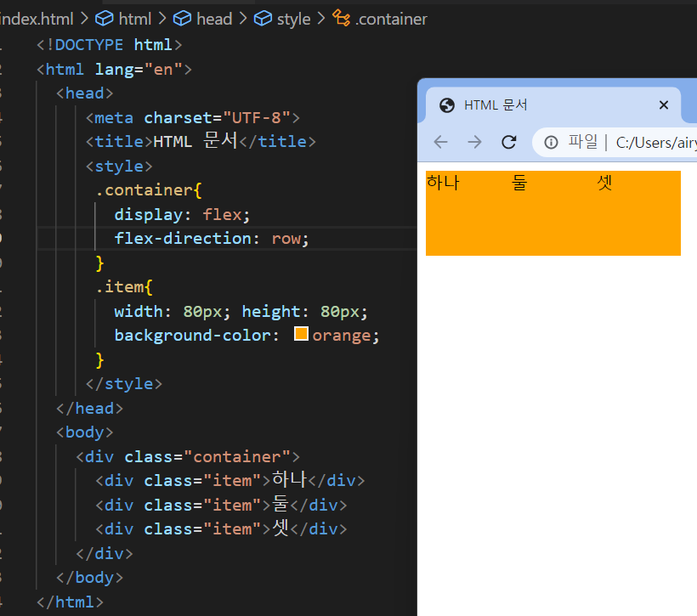Expand the chevron after style breadcrumb
The height and width of the screenshot is (616, 697).
321,19
